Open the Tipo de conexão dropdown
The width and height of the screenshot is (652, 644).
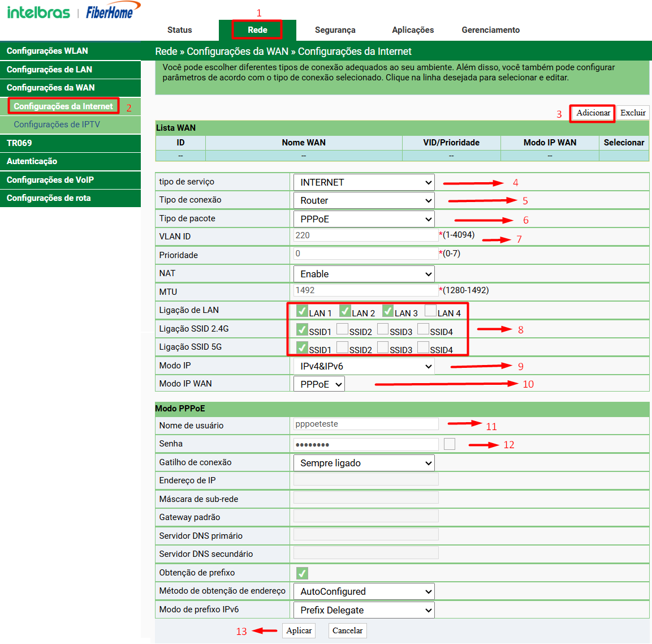click(364, 200)
